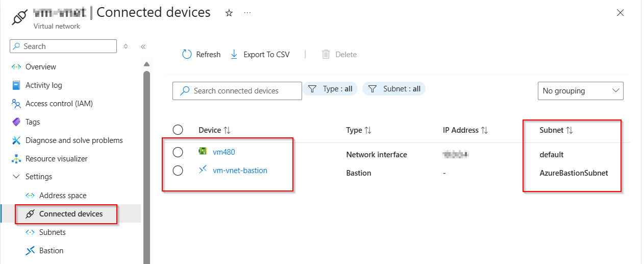644x264 pixels.
Task: Click the Connected devices plug icon in sidebar
Action: pos(30,214)
